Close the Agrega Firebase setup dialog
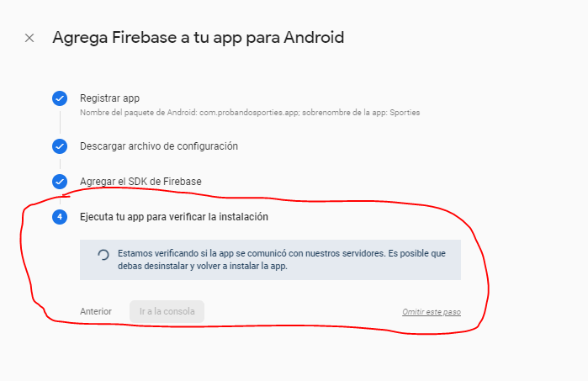Viewport: 588px width, 381px height. tap(29, 38)
